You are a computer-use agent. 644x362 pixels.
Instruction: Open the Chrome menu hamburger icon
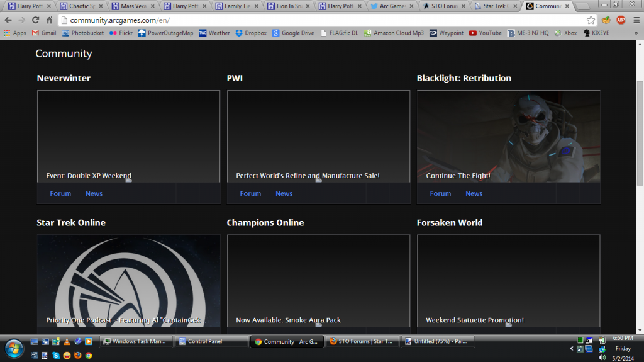pos(636,20)
